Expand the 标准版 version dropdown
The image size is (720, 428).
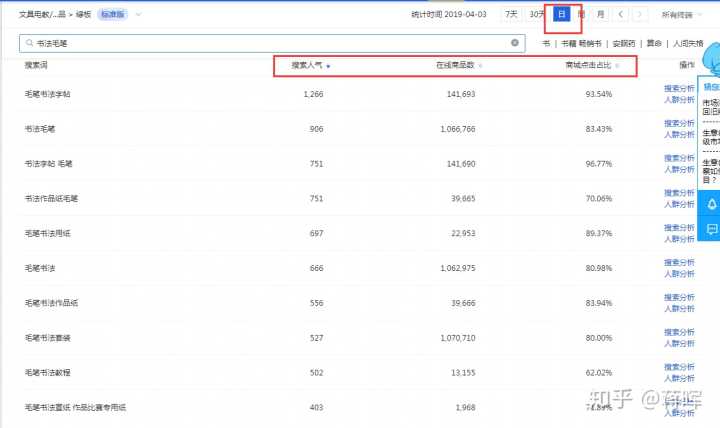tap(138, 15)
